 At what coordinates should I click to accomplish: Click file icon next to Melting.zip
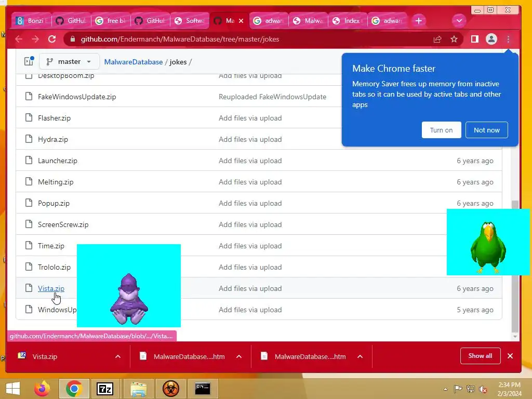29,182
